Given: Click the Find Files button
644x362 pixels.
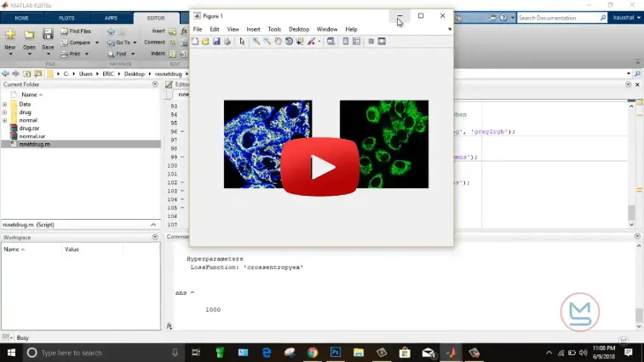Looking at the screenshot, I should [x=76, y=32].
